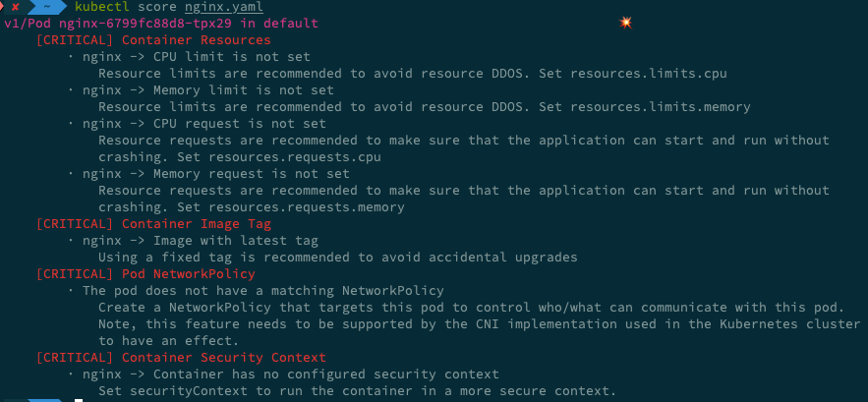Click the 'Image with latest tag' line

200,241
